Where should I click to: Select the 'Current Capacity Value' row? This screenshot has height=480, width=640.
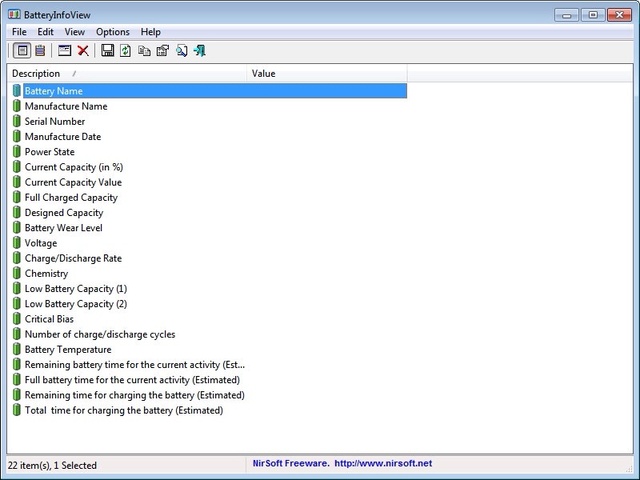(x=209, y=182)
